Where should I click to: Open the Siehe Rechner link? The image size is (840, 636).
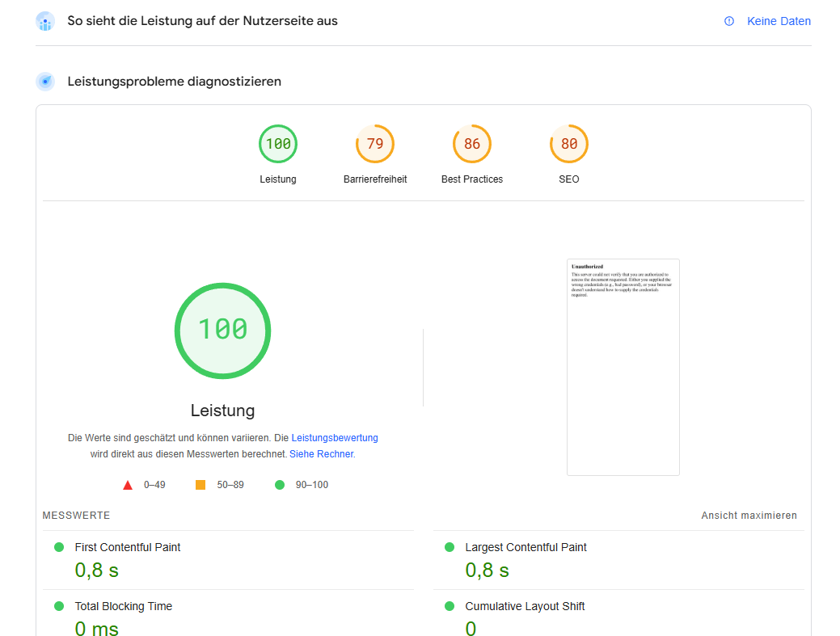click(x=322, y=454)
